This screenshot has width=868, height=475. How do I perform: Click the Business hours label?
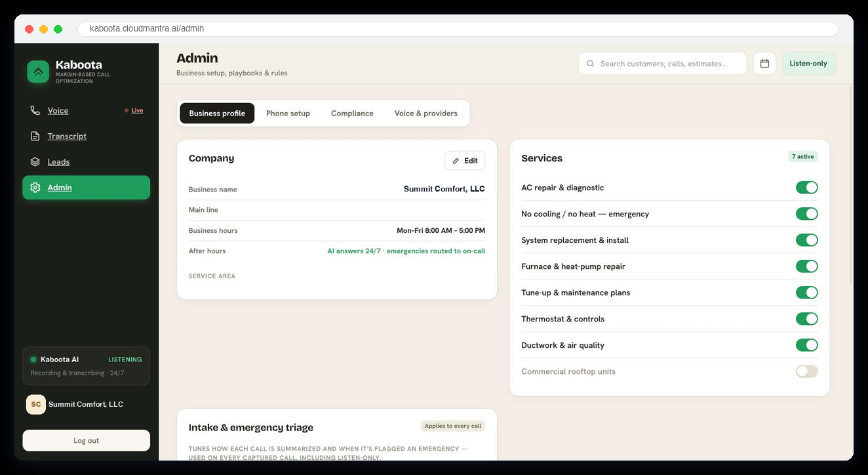213,230
